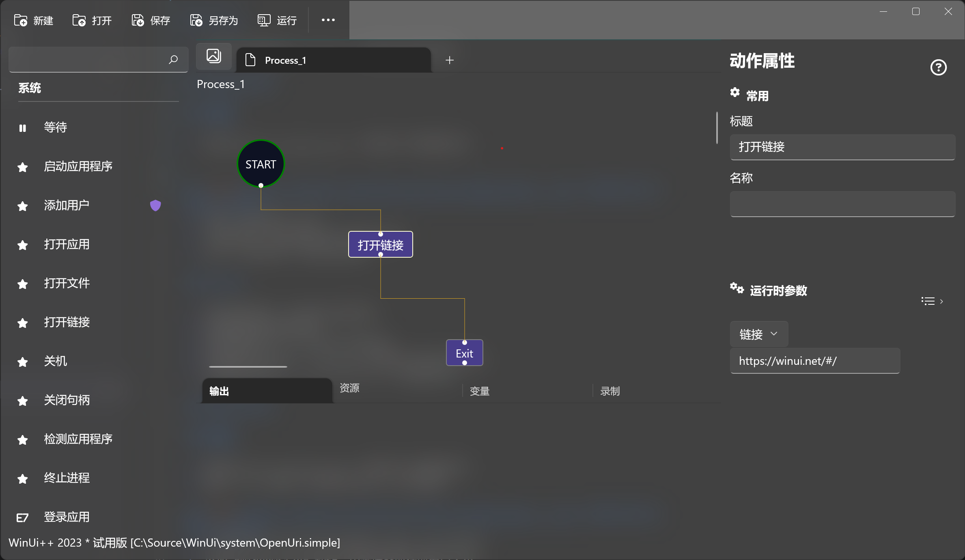Open the three-dot more options menu
Screen dimensions: 965x560
328,20
